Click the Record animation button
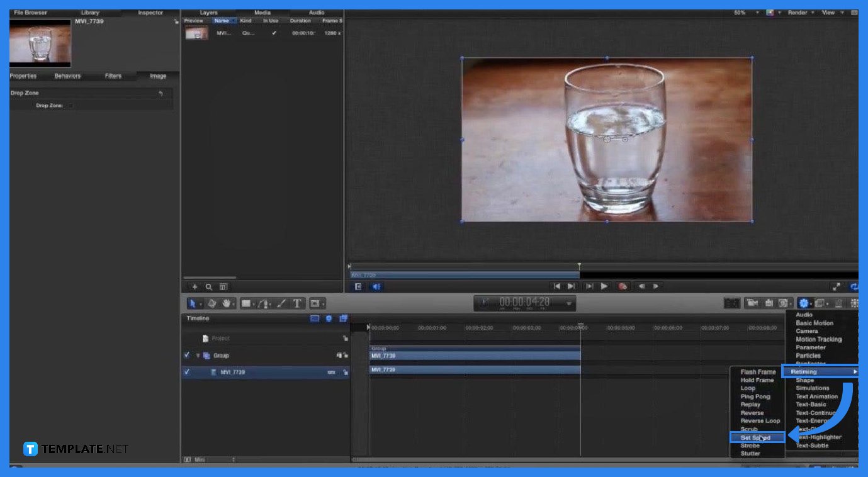Viewport: 868px width, 477px height. pos(623,286)
